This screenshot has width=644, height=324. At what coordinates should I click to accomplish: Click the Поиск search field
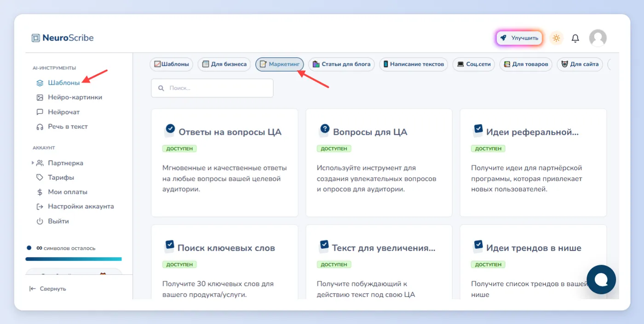pyautogui.click(x=212, y=88)
